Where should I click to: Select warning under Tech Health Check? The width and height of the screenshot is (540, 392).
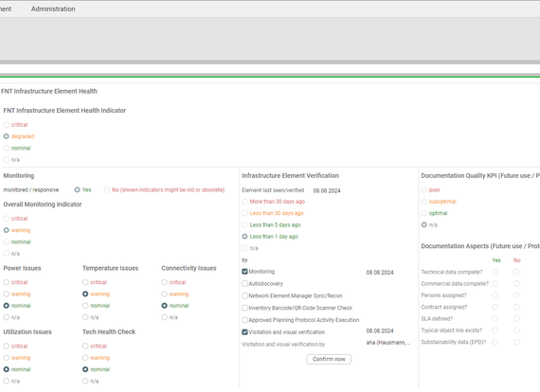pos(85,358)
